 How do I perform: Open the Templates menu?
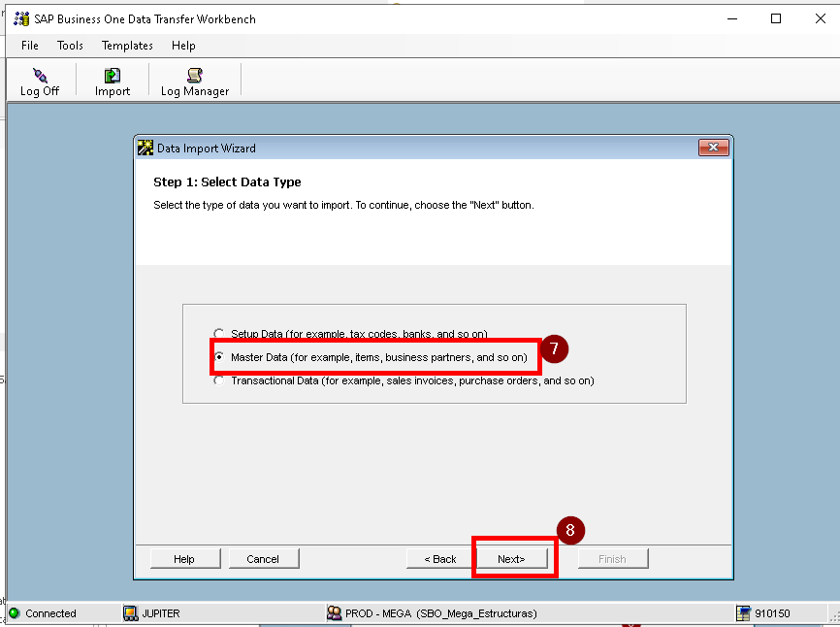(x=127, y=46)
